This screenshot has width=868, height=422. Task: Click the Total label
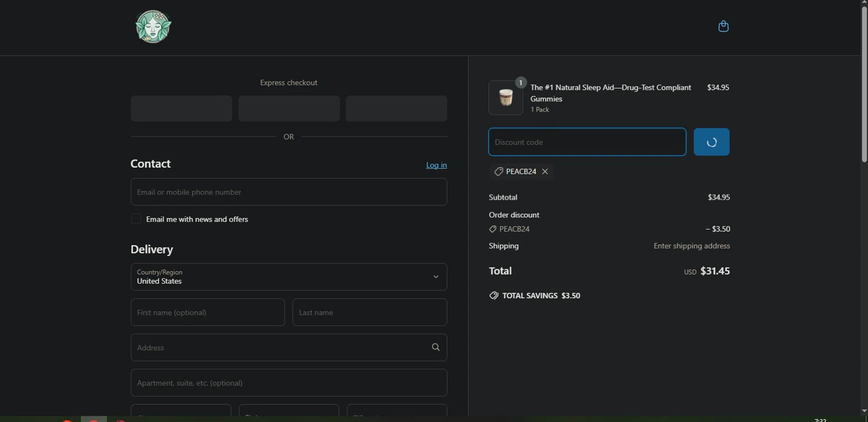500,271
